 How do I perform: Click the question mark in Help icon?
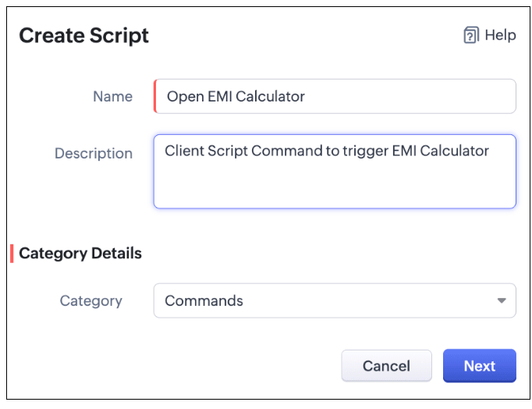470,37
